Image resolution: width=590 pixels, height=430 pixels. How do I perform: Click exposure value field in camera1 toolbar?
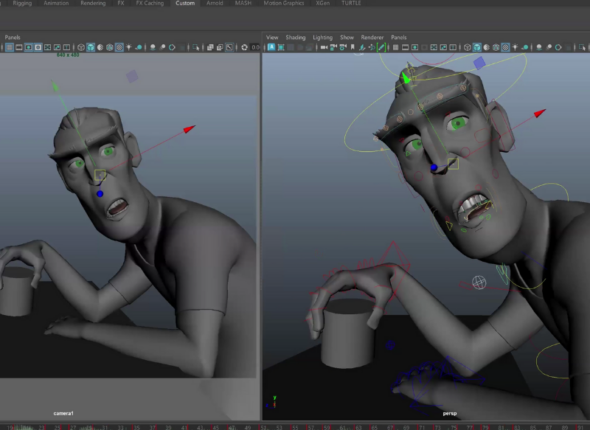pyautogui.click(x=255, y=47)
